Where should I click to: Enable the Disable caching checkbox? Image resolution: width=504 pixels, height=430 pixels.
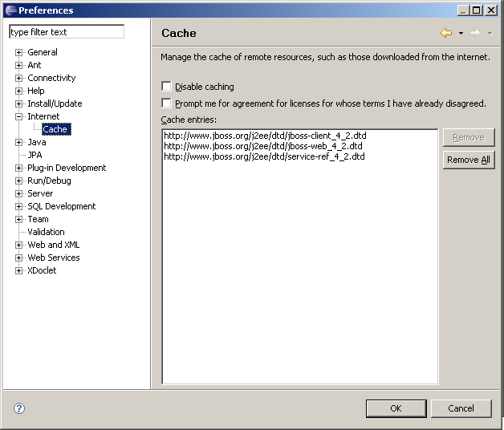click(166, 86)
